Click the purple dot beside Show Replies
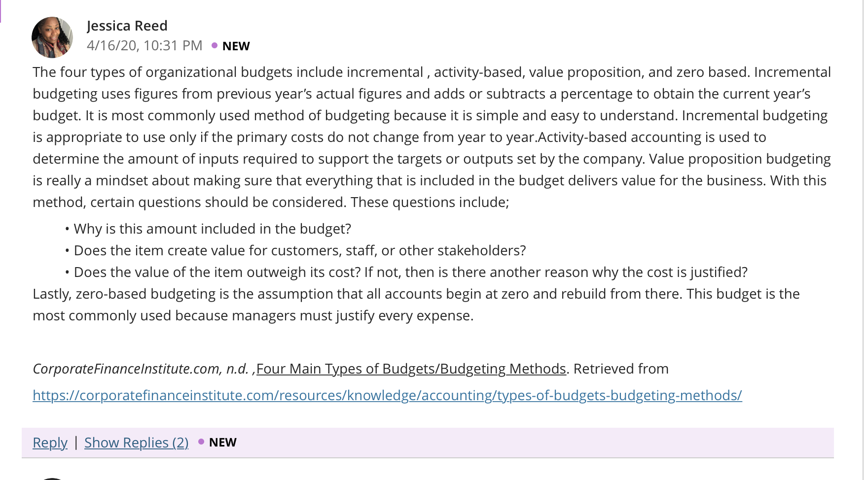868x480 pixels. click(201, 442)
